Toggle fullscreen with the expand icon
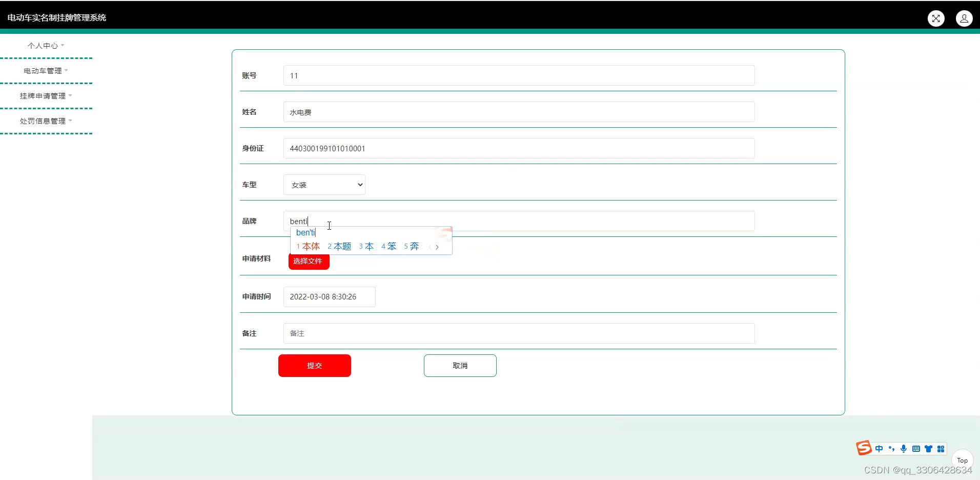 click(x=936, y=18)
